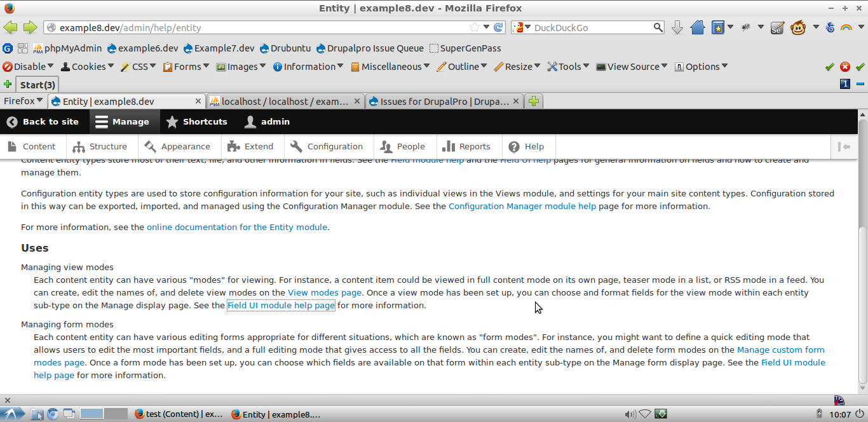The width and height of the screenshot is (868, 422).
Task: Go to Firefox Home icon
Action: tap(698, 27)
